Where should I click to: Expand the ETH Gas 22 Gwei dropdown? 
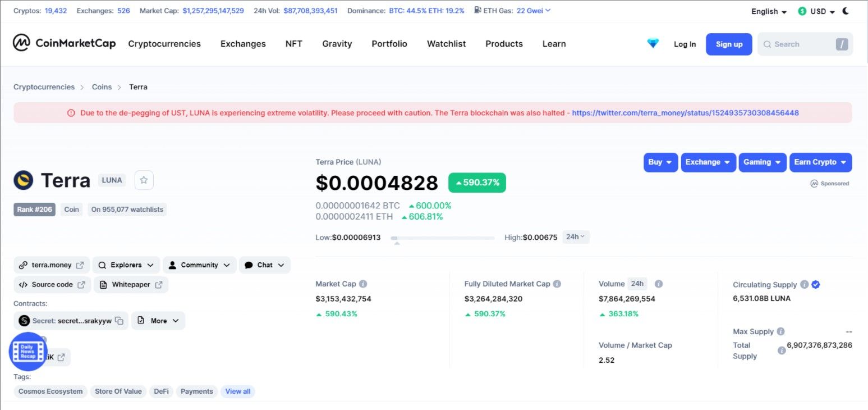[534, 10]
